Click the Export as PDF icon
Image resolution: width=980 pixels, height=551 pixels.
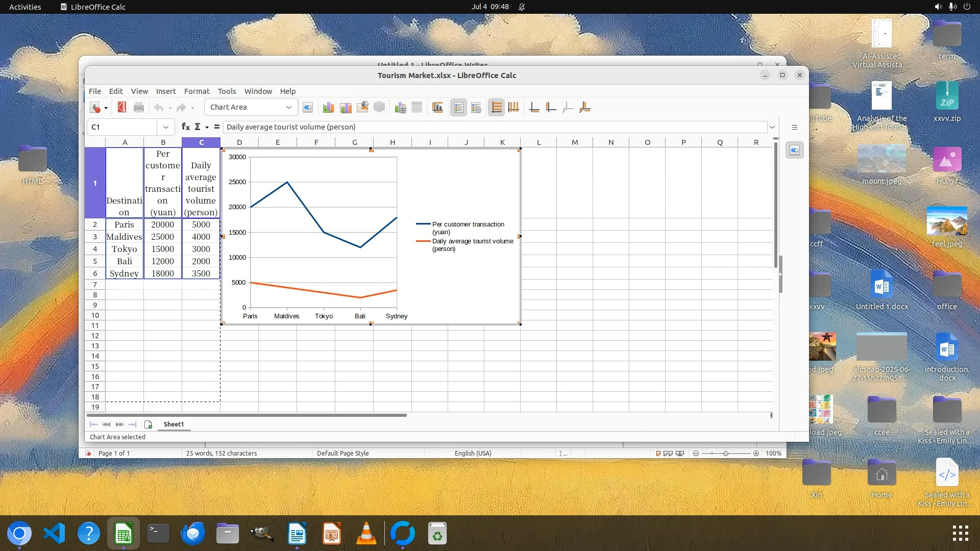(121, 107)
